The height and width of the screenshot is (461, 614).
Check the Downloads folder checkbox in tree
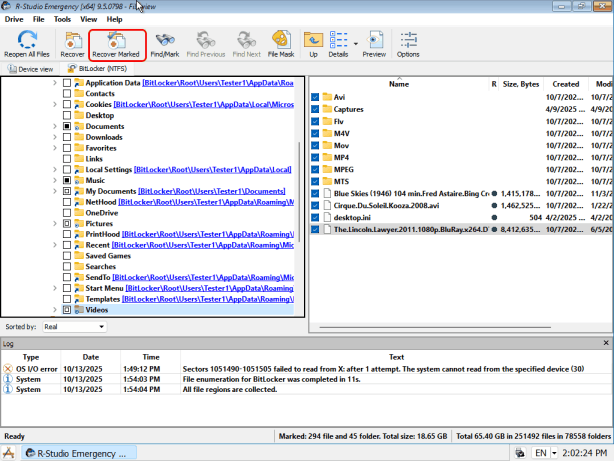point(67,137)
